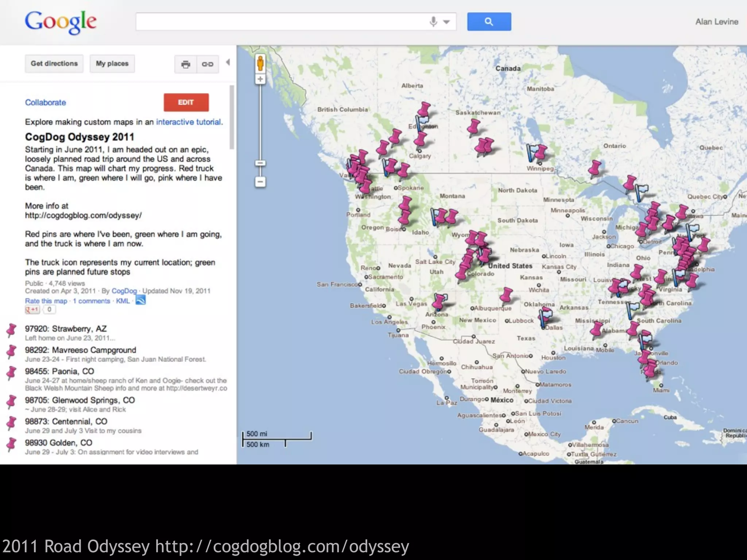Open the interactive tutorial link
Screen dimensions: 747x560
(x=189, y=122)
